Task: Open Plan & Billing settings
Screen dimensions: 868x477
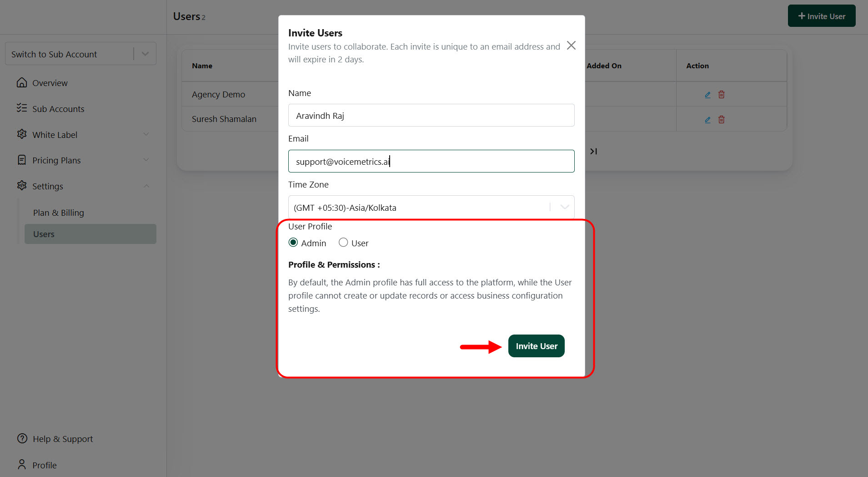Action: 59,213
